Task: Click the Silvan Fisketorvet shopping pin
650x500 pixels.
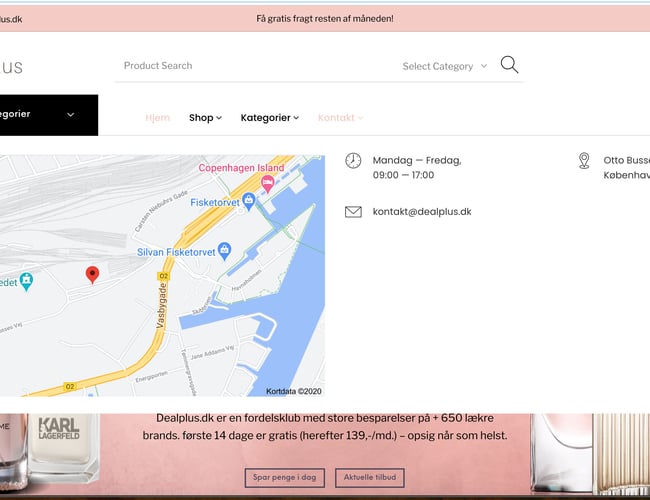Action: click(224, 251)
